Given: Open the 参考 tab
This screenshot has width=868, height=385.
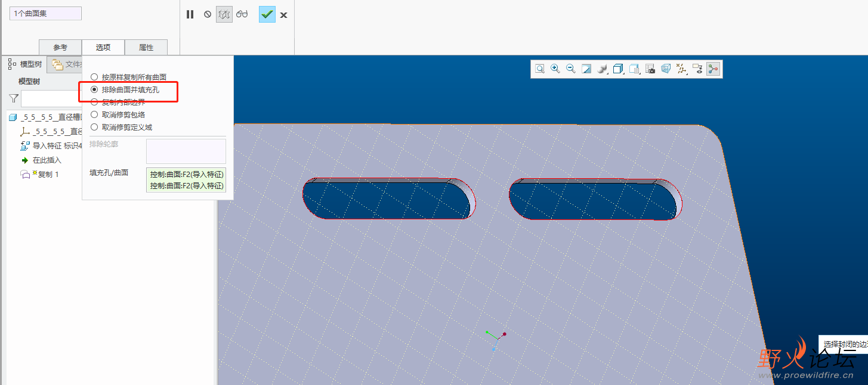Looking at the screenshot, I should 60,48.
